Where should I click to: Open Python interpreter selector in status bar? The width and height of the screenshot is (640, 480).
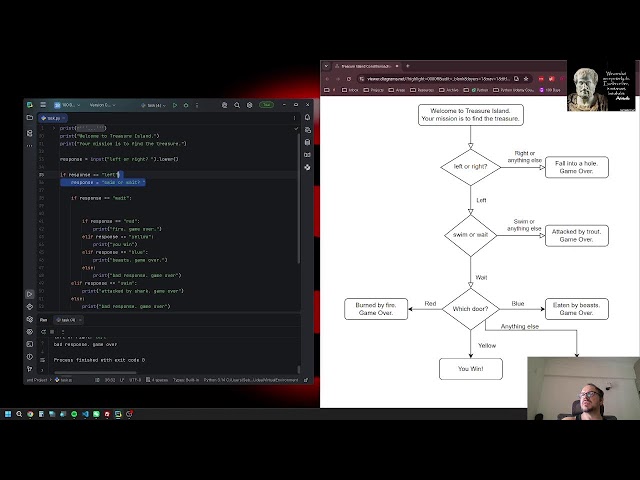pyautogui.click(x=251, y=380)
